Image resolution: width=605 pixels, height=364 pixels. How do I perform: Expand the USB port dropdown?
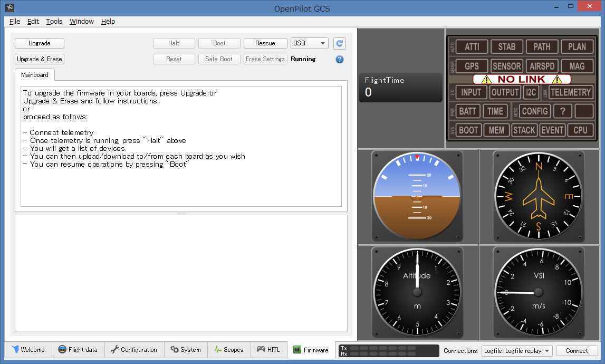(309, 43)
